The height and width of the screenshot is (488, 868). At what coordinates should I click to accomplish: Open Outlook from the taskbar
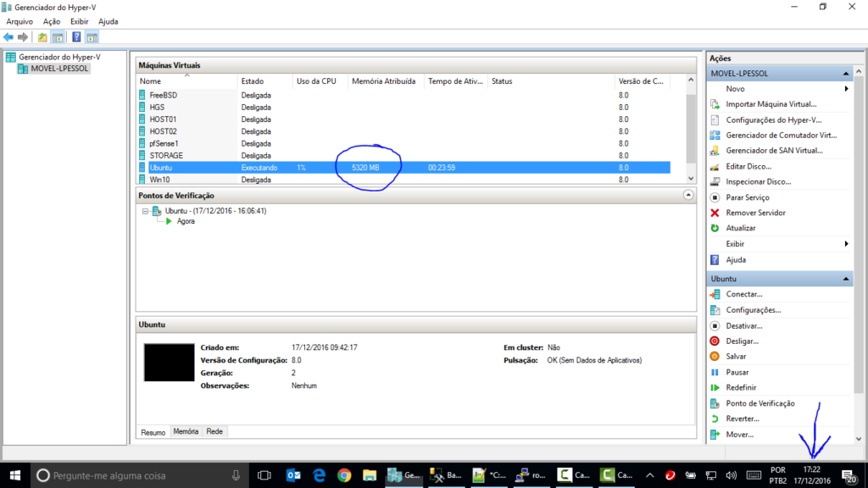pos(293,475)
